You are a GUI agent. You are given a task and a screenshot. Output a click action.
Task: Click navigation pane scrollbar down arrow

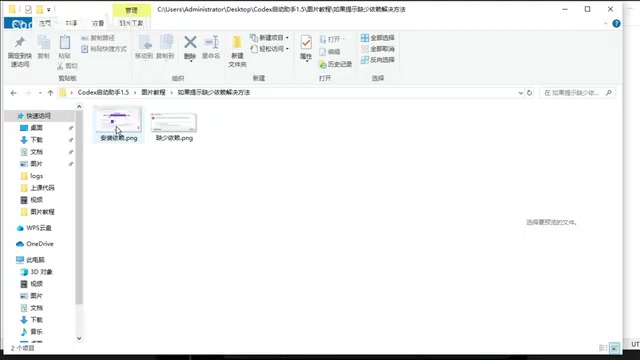coord(79,338)
